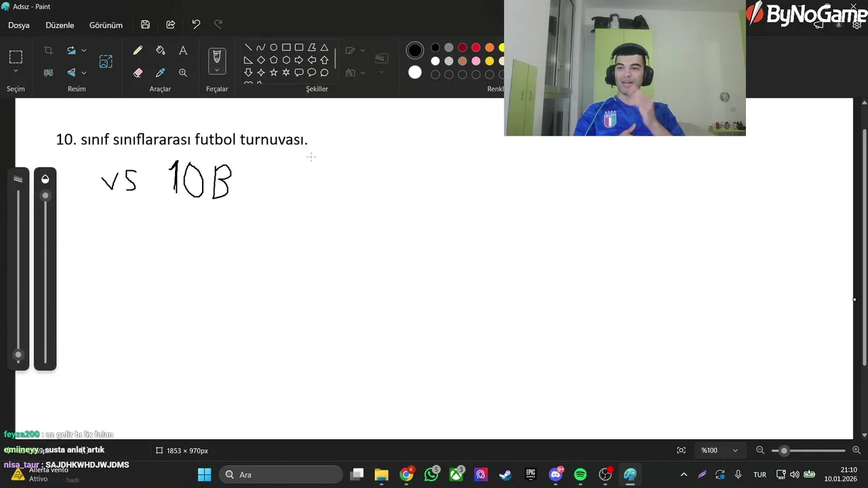
Task: Click the Redo arrow
Action: (218, 24)
